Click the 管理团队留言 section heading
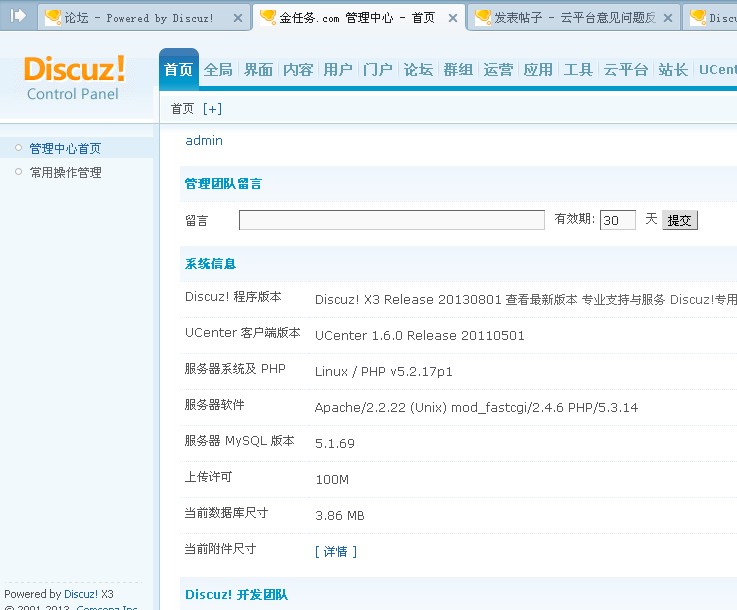 tap(223, 184)
